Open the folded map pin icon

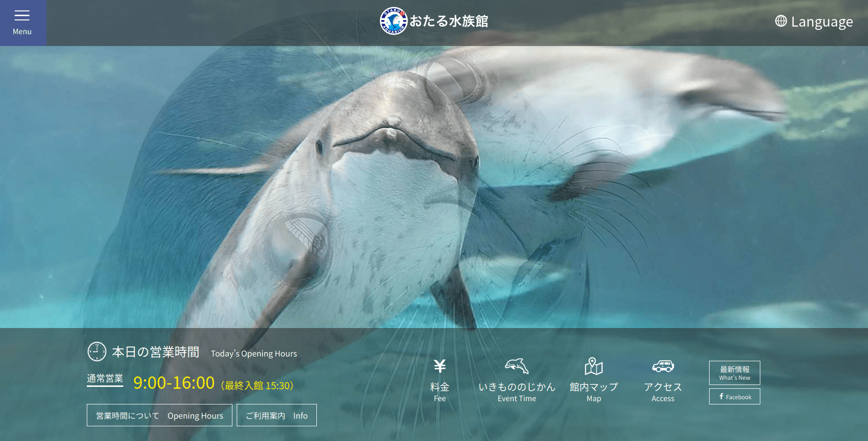pyautogui.click(x=593, y=366)
